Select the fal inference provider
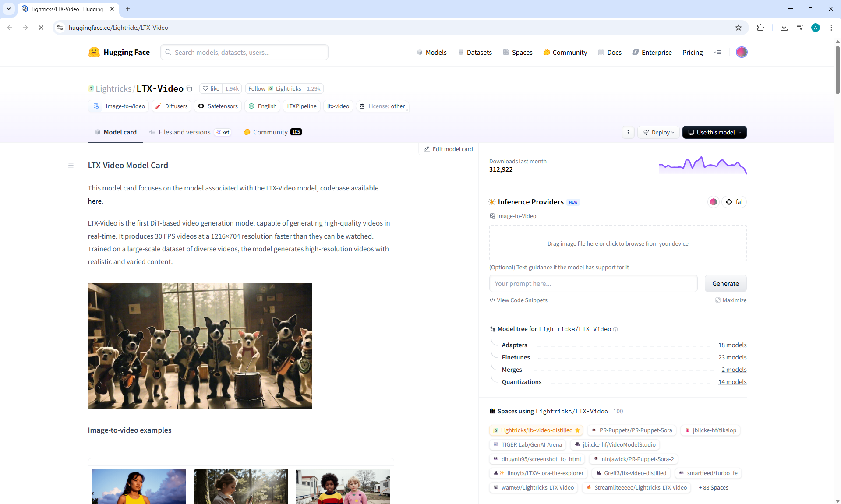 (734, 202)
